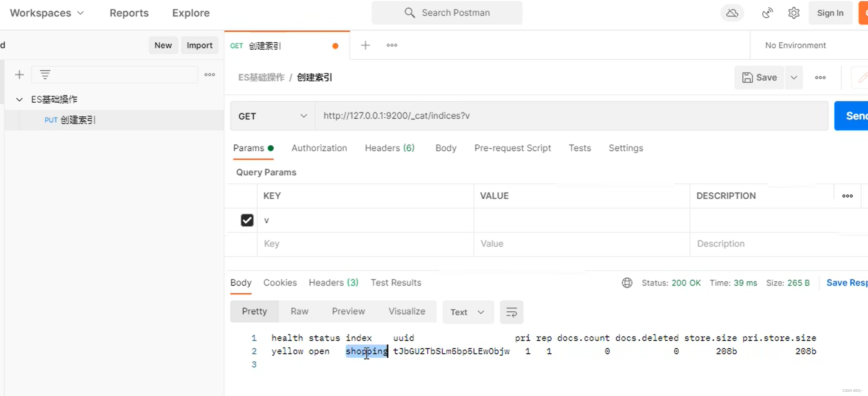Viewport: 868px width, 396px height.
Task: Click the search magnifier icon in Search Postman
Action: (x=409, y=13)
